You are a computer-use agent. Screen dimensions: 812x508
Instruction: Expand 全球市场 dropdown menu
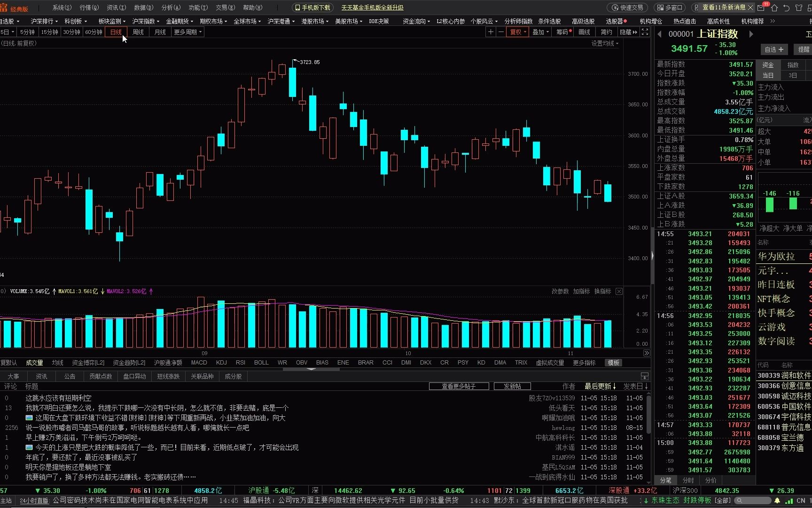tap(247, 21)
